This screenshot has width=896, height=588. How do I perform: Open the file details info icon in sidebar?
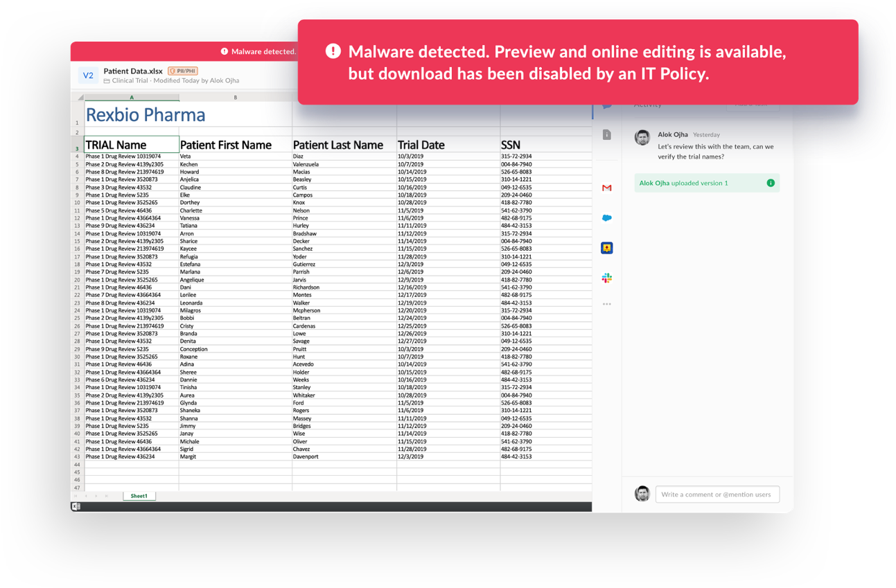[607, 134]
